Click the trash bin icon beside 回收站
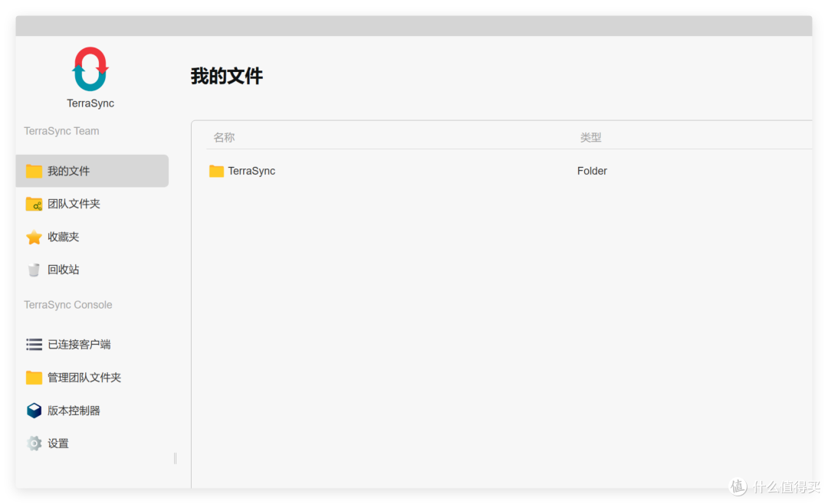 (34, 270)
